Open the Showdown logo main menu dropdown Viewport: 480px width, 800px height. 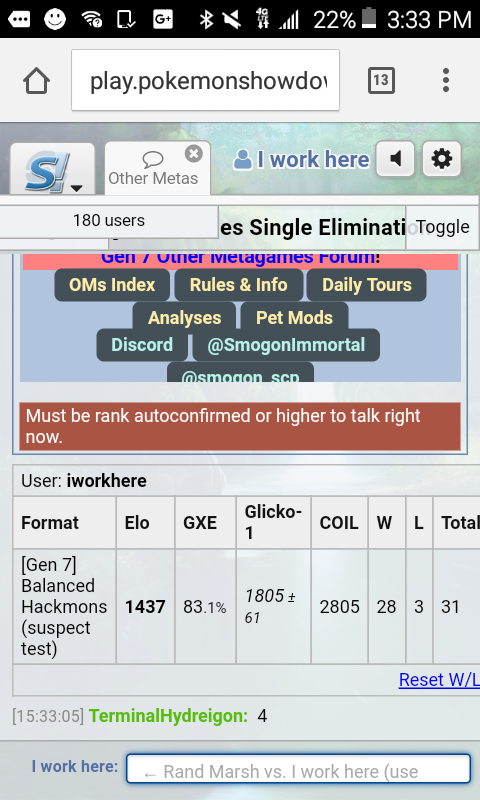[53, 169]
